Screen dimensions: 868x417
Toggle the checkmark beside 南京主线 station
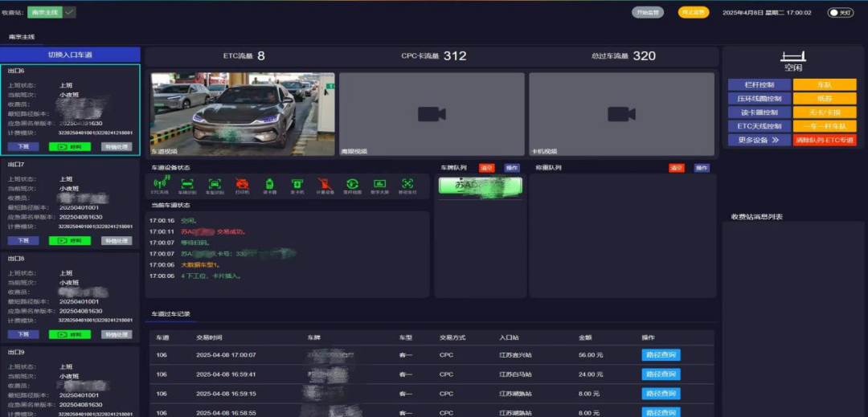[x=70, y=12]
